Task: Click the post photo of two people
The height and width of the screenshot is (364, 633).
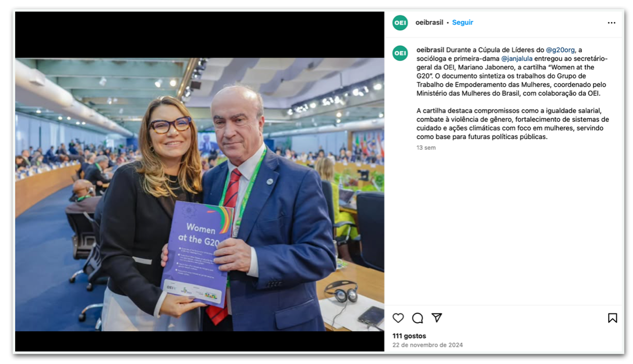Action: tap(200, 195)
